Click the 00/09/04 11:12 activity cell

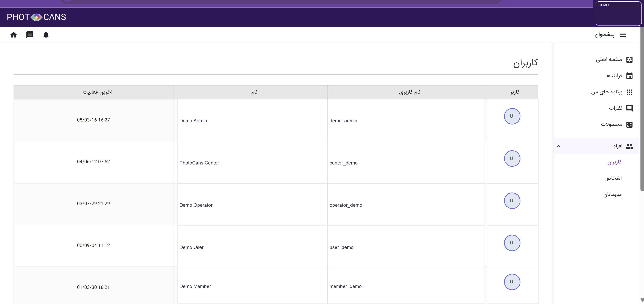(93, 246)
